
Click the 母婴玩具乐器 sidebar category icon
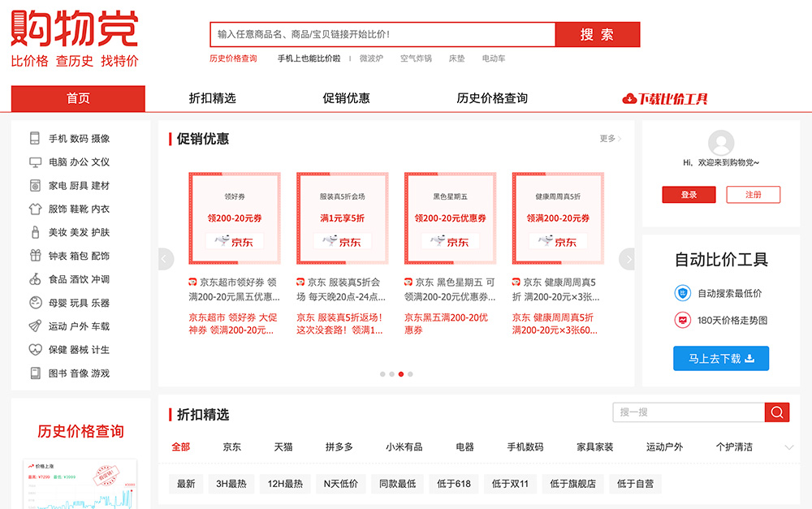tap(35, 301)
